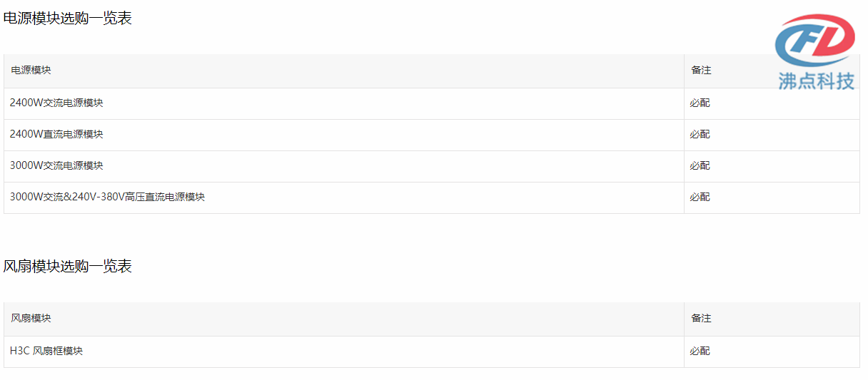Click the 风扇模块 column header
Screen dimensions: 868x380
(x=31, y=319)
